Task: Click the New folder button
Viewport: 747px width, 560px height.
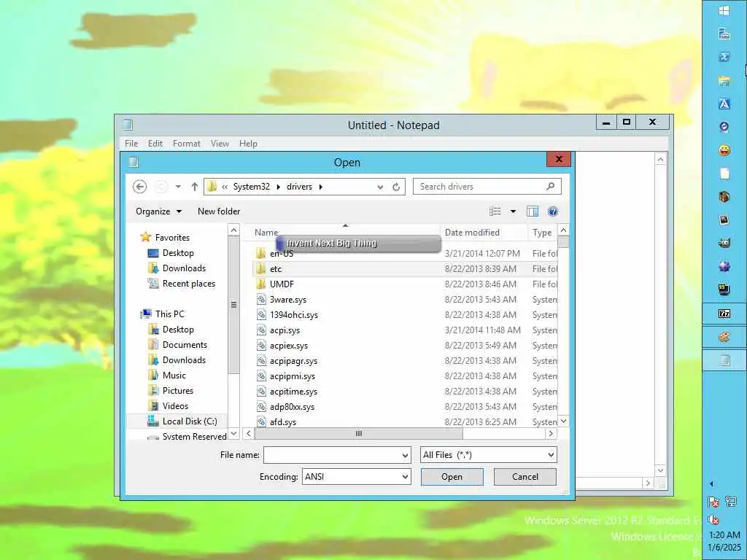Action: click(219, 211)
